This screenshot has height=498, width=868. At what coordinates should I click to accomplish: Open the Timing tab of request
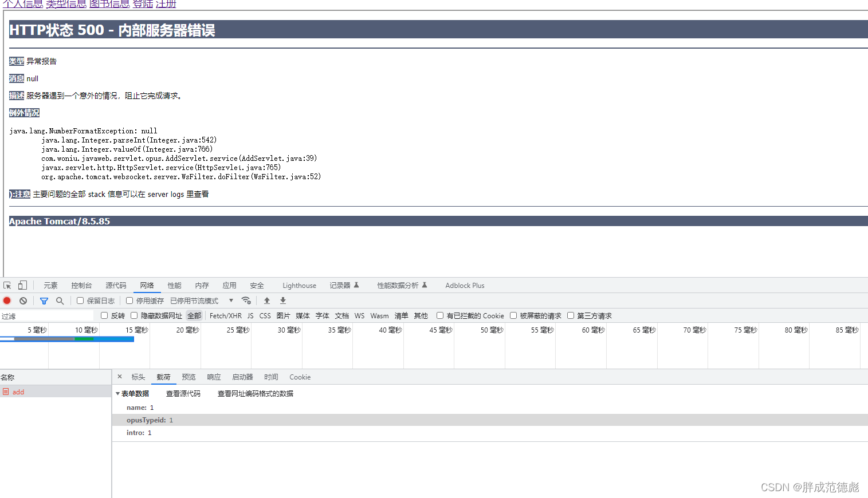tap(271, 377)
